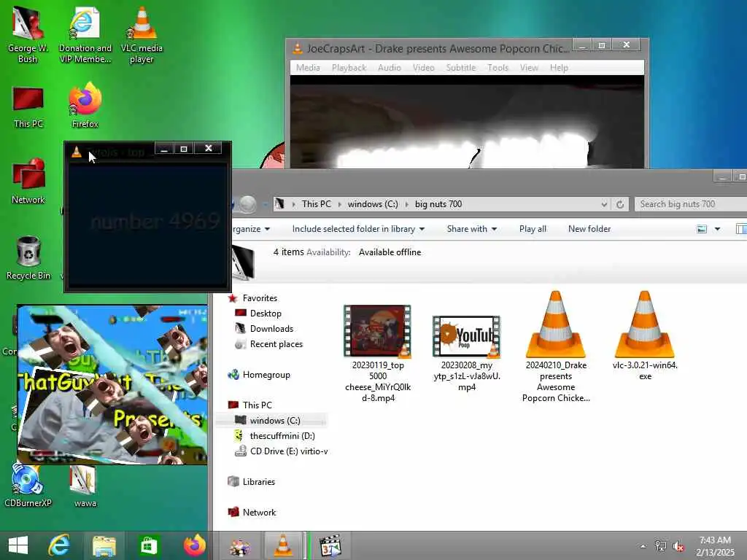The height and width of the screenshot is (560, 747).
Task: Click This PC in the address breadcrumb
Action: (x=317, y=204)
